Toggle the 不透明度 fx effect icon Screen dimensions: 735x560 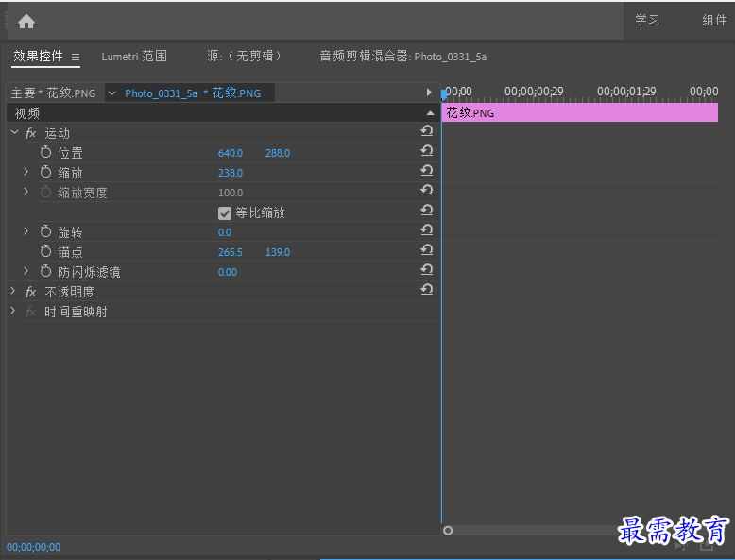[30, 293]
